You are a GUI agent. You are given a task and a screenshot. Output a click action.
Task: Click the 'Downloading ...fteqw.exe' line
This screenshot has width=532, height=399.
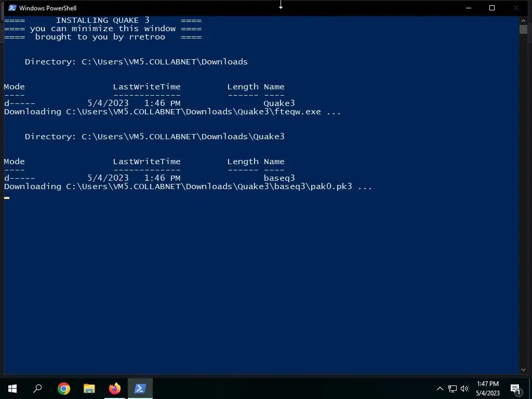172,112
